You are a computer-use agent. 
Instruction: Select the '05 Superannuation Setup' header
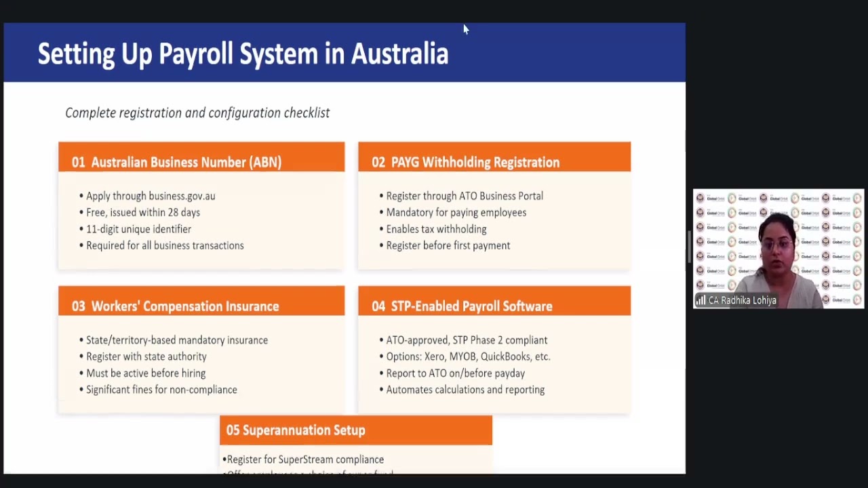[356, 430]
